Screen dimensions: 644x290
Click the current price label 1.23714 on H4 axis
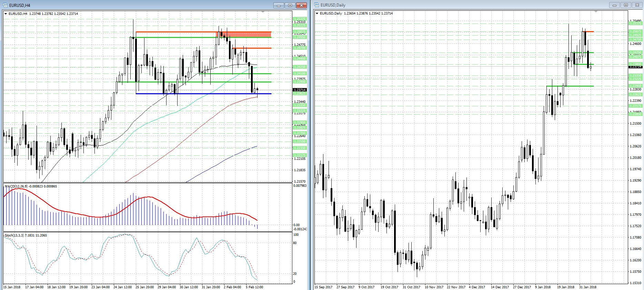pyautogui.click(x=300, y=90)
